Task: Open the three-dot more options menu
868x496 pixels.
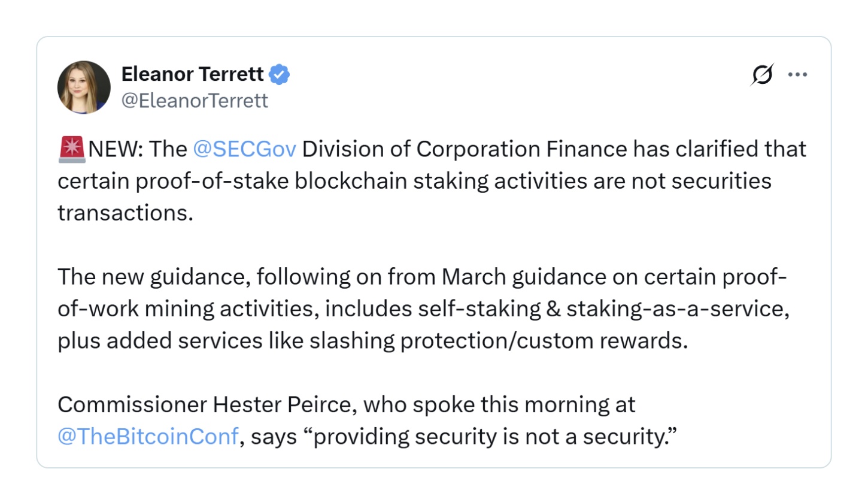Action: [797, 75]
